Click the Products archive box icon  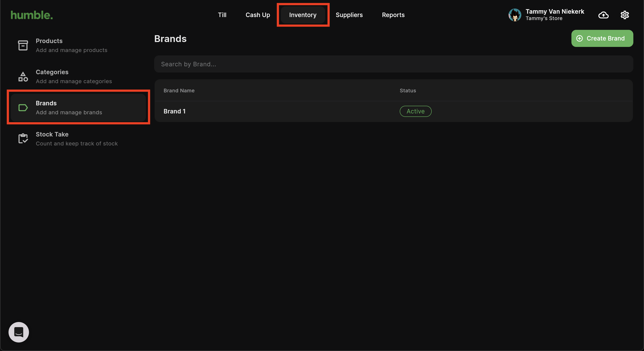pos(23,45)
